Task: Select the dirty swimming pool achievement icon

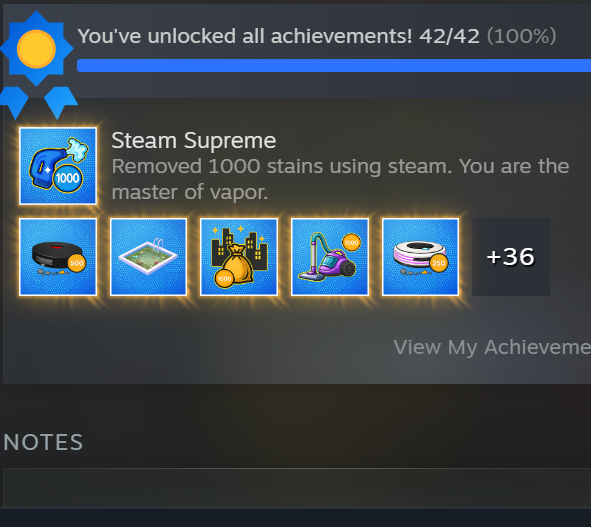Action: [149, 257]
